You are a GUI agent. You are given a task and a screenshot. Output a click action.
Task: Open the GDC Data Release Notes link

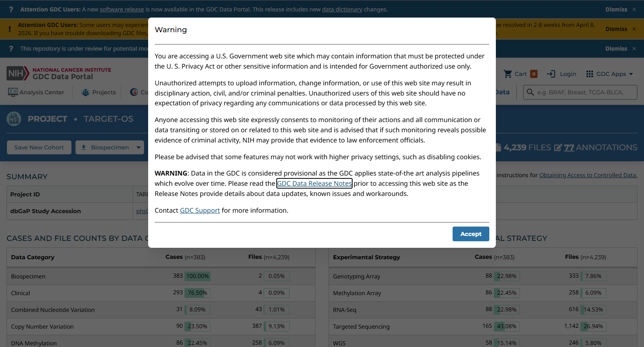point(314,184)
